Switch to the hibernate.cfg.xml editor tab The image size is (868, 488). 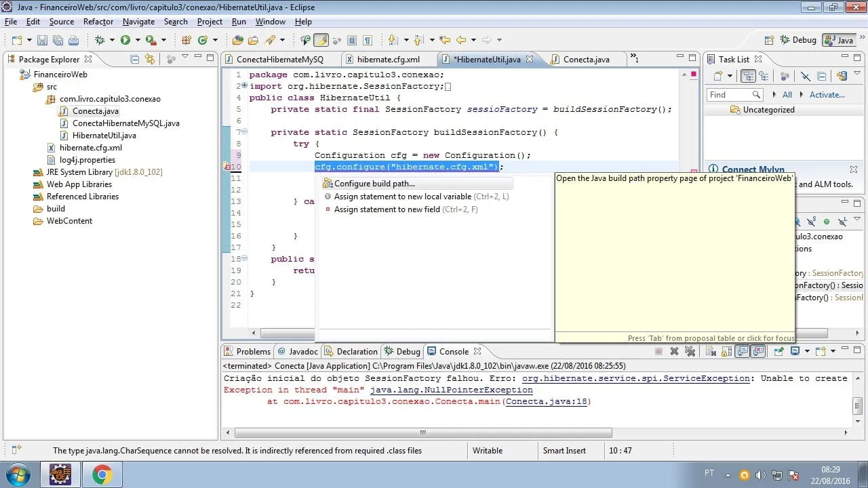click(388, 60)
